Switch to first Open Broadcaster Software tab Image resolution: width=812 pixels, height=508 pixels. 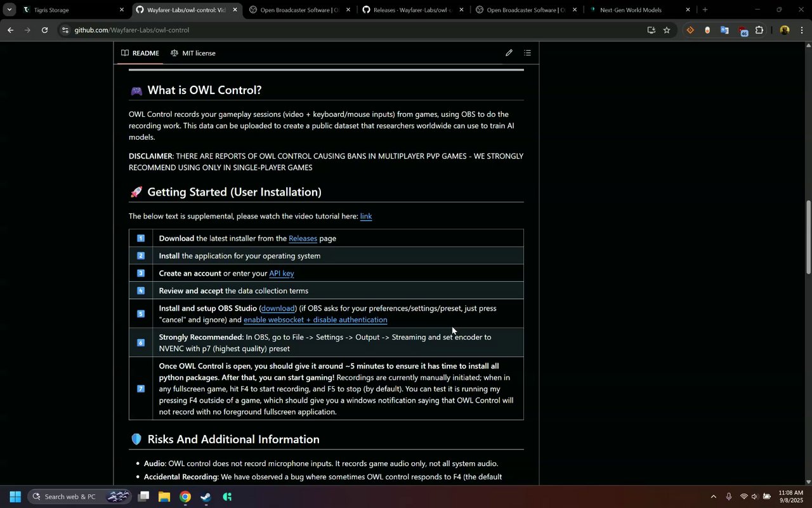point(299,10)
